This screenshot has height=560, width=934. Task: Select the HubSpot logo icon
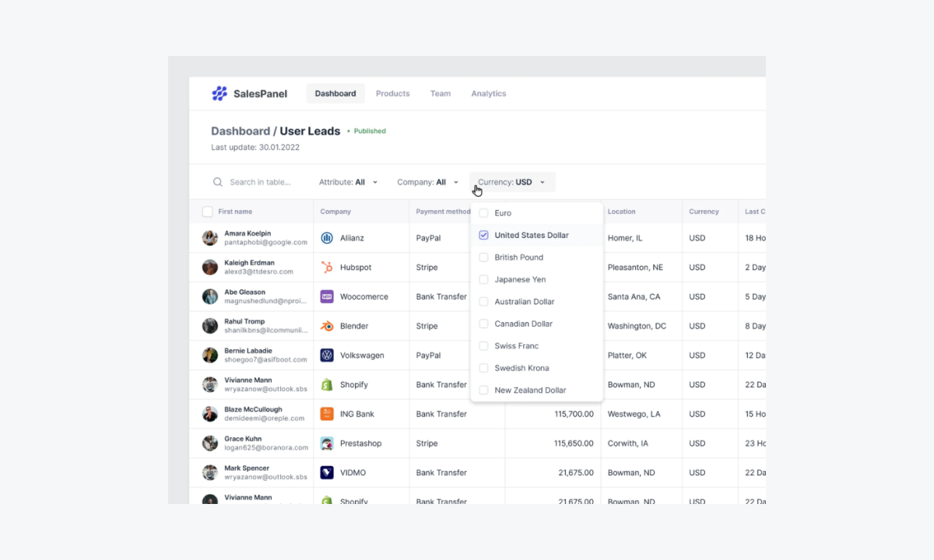point(326,267)
